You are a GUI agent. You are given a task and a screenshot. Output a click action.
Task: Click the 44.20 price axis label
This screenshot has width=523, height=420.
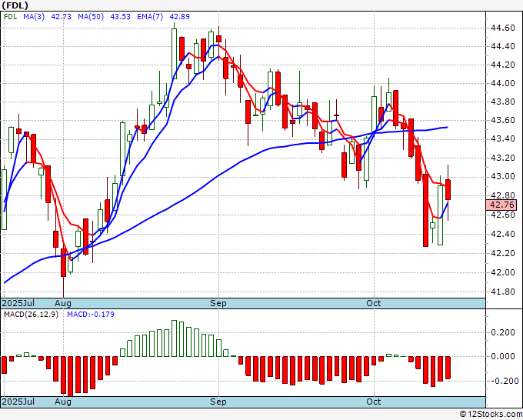(503, 65)
